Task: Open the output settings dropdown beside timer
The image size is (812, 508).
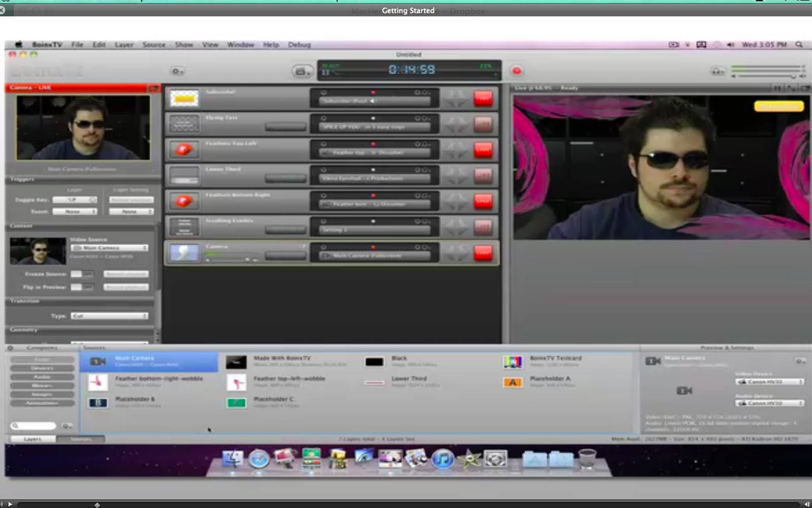Action: (302, 72)
